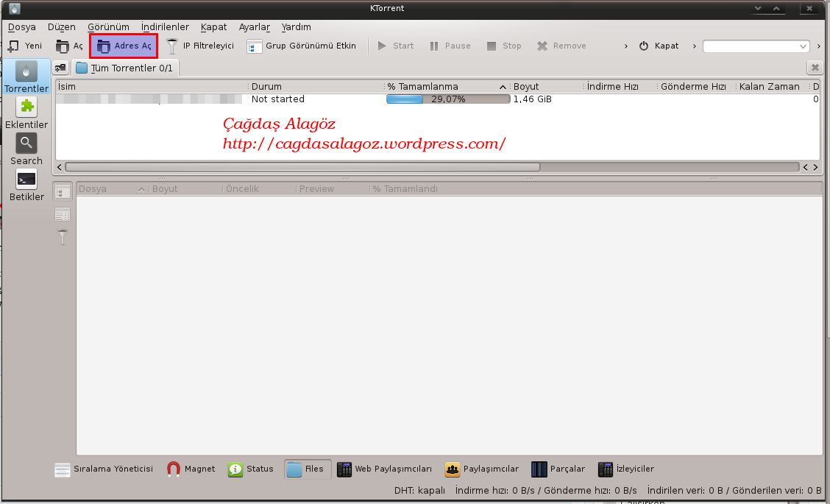The image size is (830, 504).
Task: Click the DHT: kapalı status bar entry
Action: 419,491
